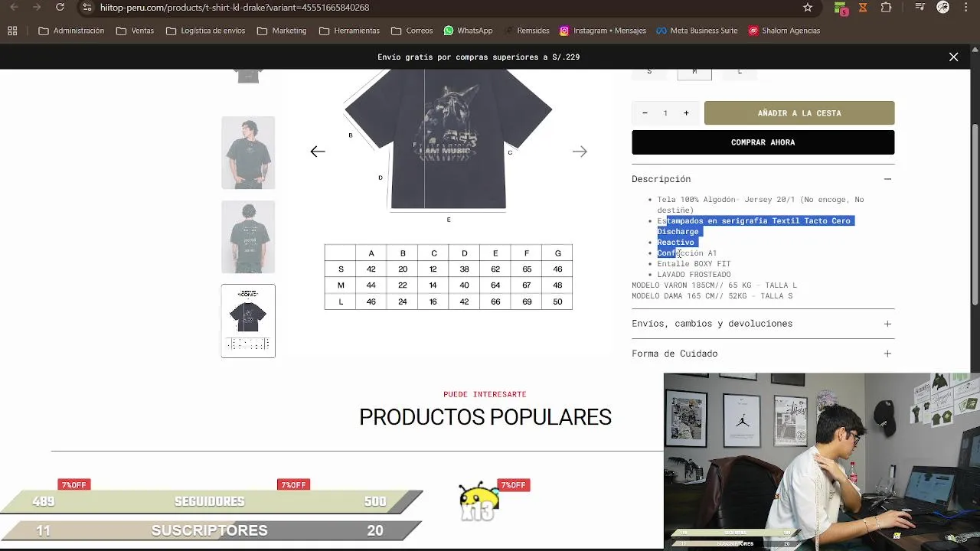
Task: Click size chart cell 44 in row M
Action: click(371, 285)
